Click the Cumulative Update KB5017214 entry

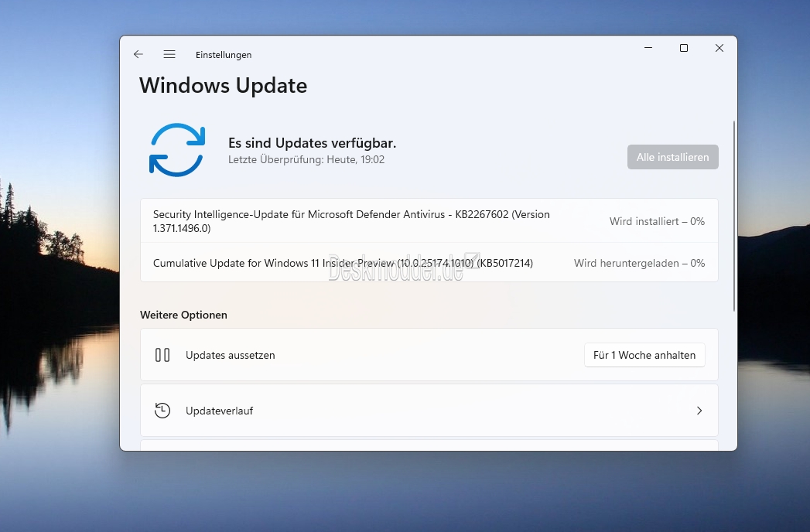(429, 263)
